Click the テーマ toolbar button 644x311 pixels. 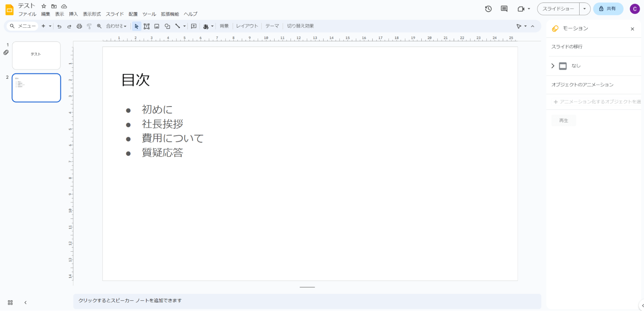272,26
